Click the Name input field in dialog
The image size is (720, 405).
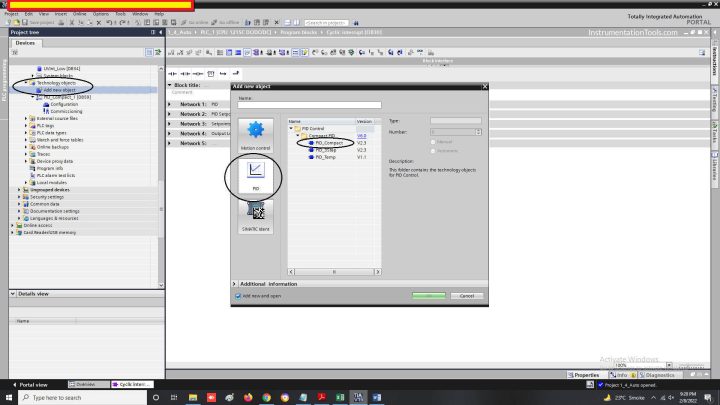309,105
